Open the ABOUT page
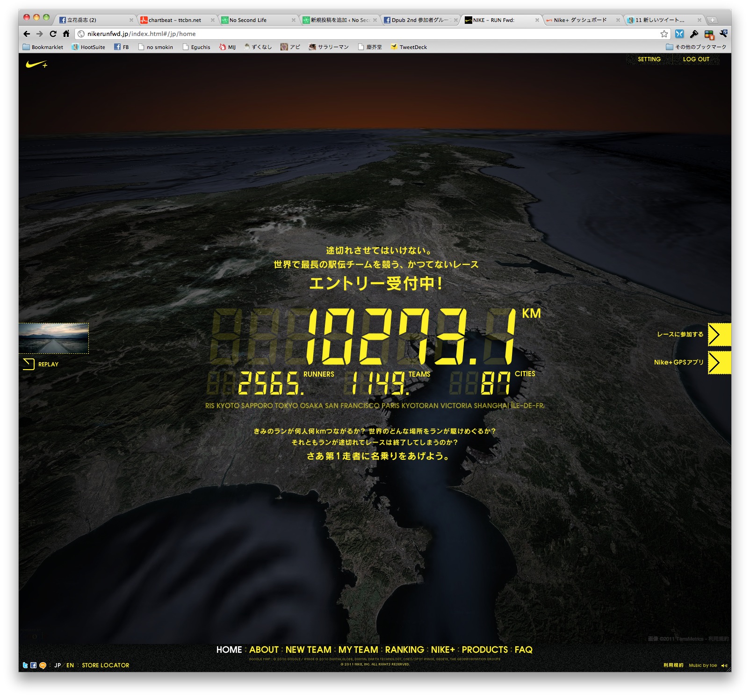This screenshot has height=700, width=750. (x=264, y=650)
